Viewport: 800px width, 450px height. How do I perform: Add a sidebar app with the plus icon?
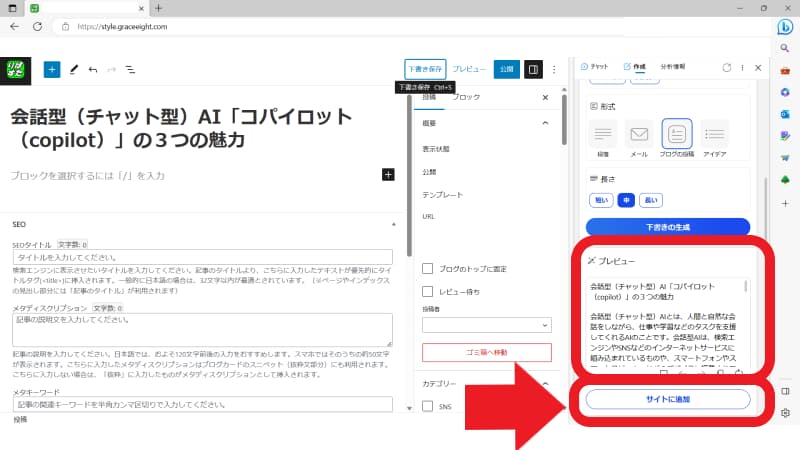pyautogui.click(x=785, y=204)
